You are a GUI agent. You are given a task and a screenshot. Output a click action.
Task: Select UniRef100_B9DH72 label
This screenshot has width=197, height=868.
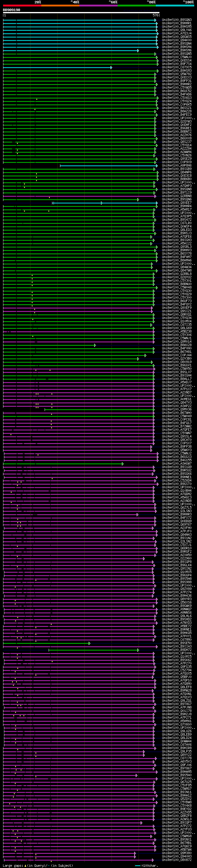(177, 650)
